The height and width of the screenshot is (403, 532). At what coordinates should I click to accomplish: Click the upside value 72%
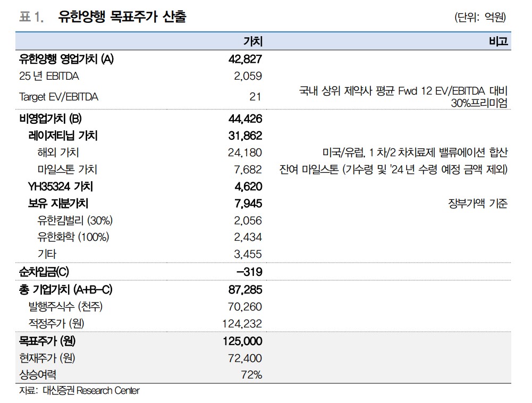(x=251, y=375)
